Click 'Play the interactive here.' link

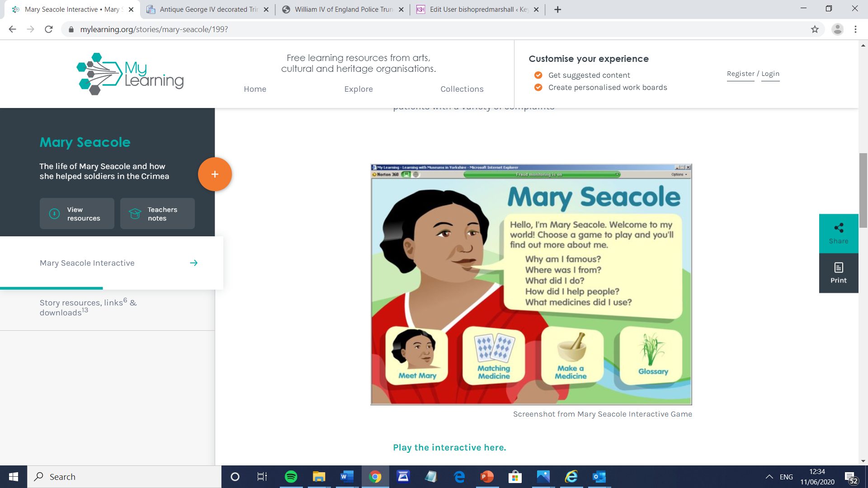pyautogui.click(x=449, y=447)
